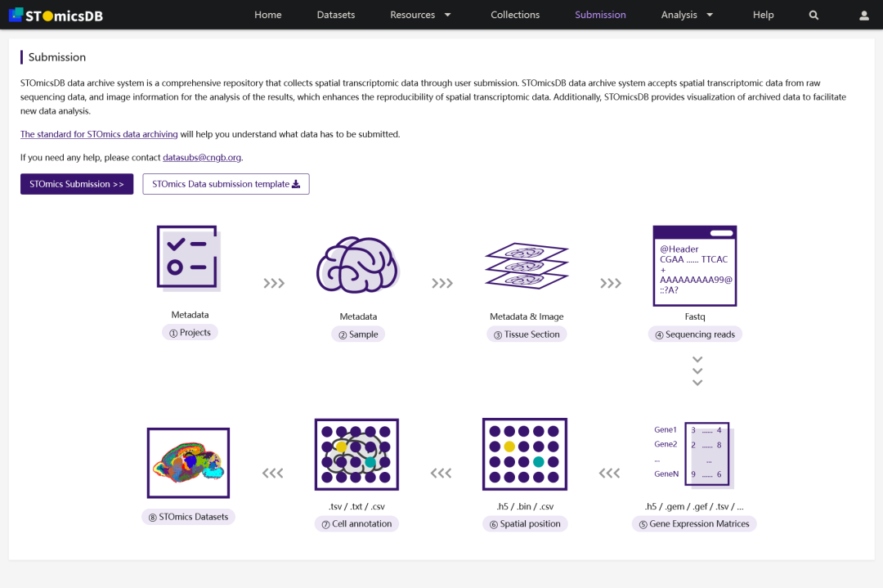This screenshot has width=883, height=588.
Task: Start STOmics Submission
Action: click(x=77, y=184)
